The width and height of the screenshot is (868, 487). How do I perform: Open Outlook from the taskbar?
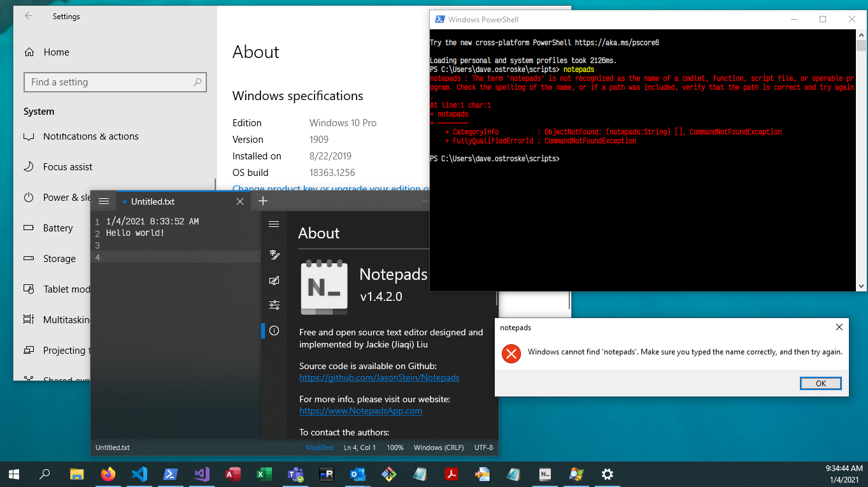357,474
